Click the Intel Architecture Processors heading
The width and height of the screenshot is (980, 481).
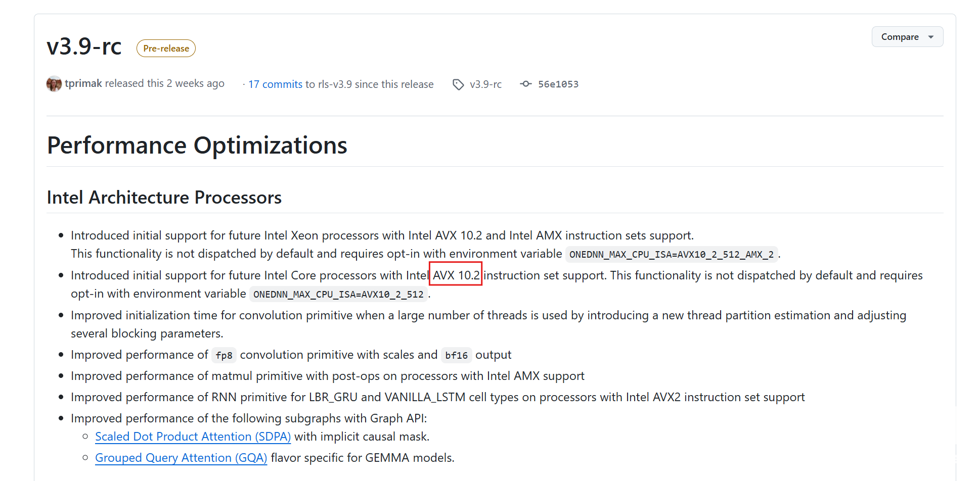(164, 198)
